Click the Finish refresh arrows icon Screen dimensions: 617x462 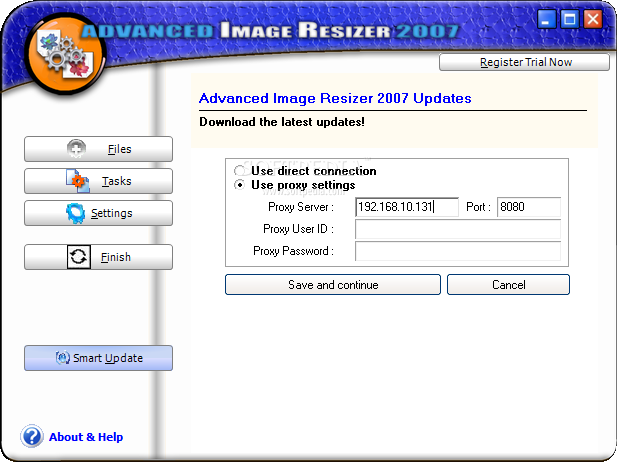(79, 257)
